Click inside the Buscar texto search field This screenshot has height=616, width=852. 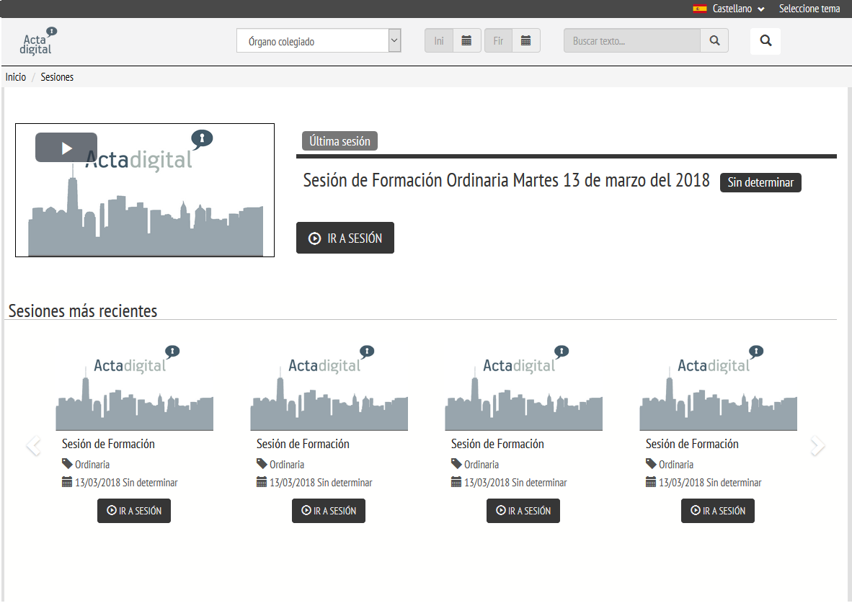[631, 41]
